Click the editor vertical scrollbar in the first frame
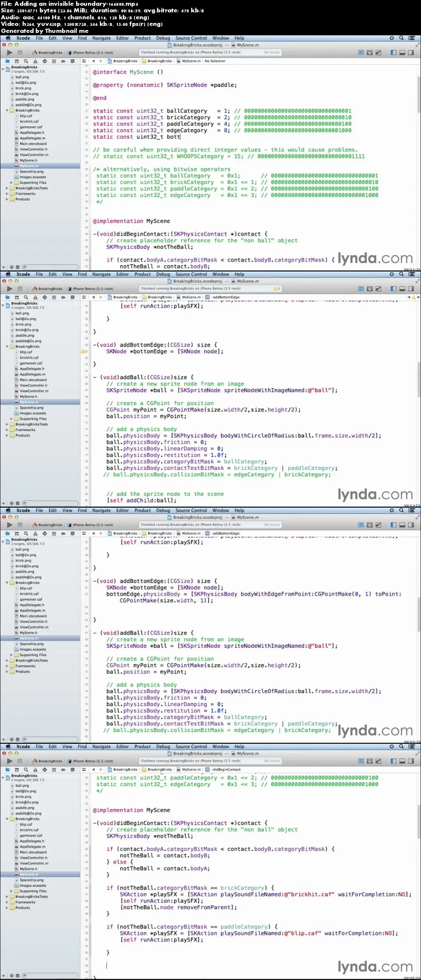Screen dimensions: 421x980 point(419,94)
